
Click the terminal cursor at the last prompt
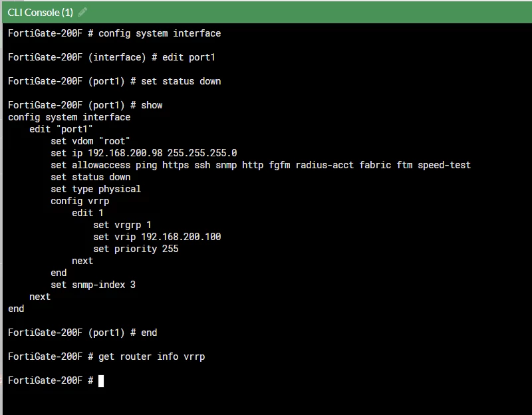pos(101,380)
